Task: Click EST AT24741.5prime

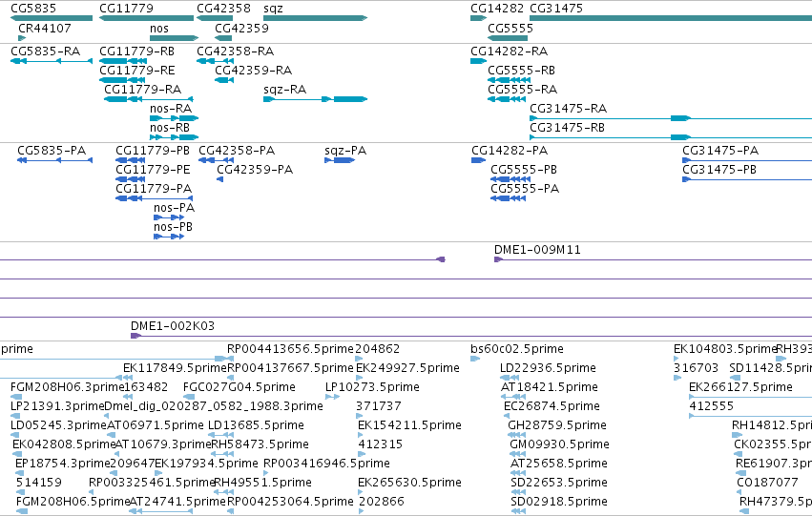Action: (x=177, y=502)
